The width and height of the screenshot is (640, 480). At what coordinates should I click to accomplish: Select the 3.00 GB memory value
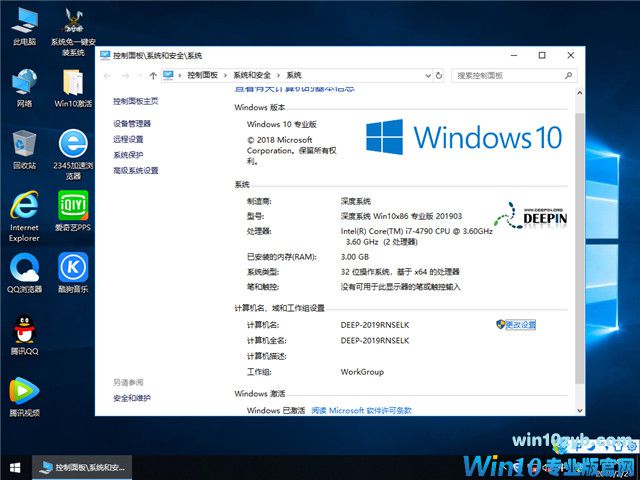(355, 257)
